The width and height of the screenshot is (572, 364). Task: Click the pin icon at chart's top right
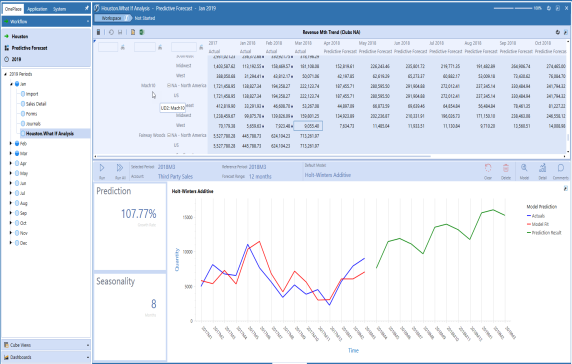[565, 189]
